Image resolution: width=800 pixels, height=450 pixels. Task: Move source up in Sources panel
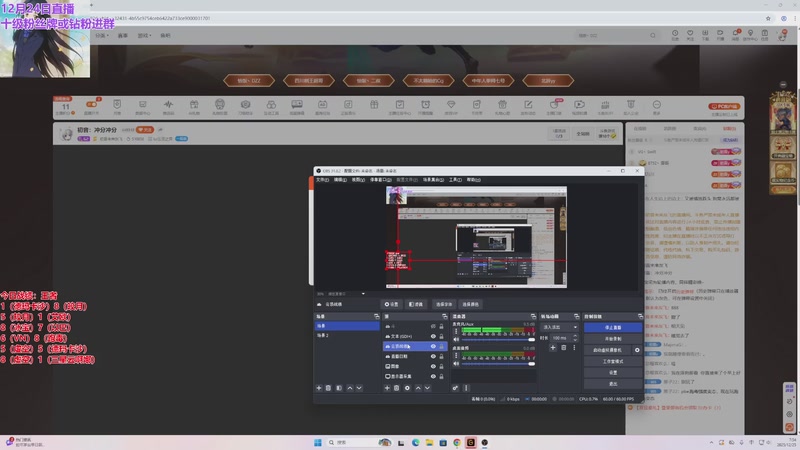point(418,388)
